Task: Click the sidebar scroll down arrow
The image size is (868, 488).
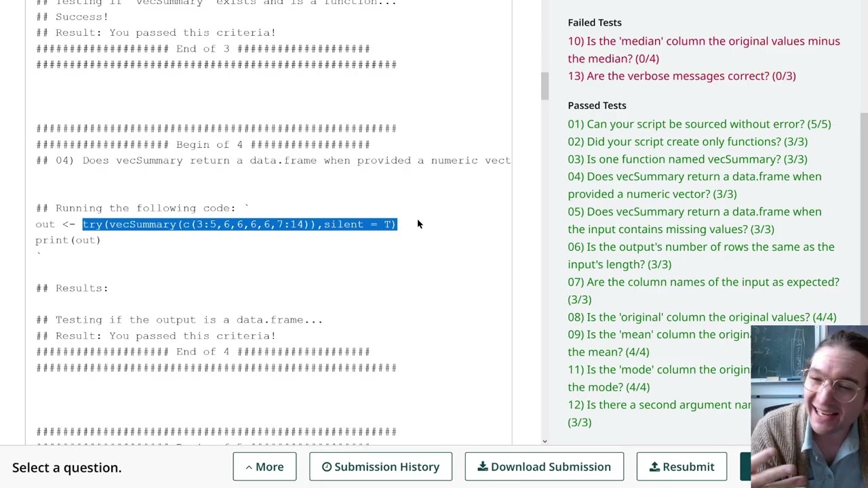Action: click(546, 441)
